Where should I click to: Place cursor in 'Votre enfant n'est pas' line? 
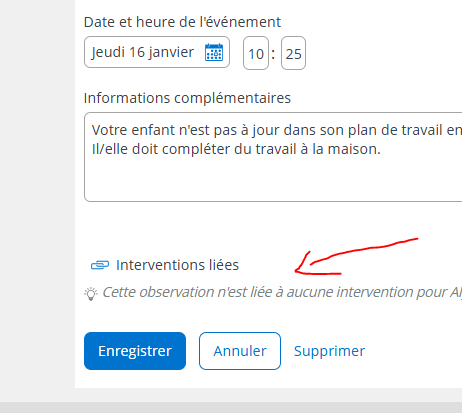(277, 130)
